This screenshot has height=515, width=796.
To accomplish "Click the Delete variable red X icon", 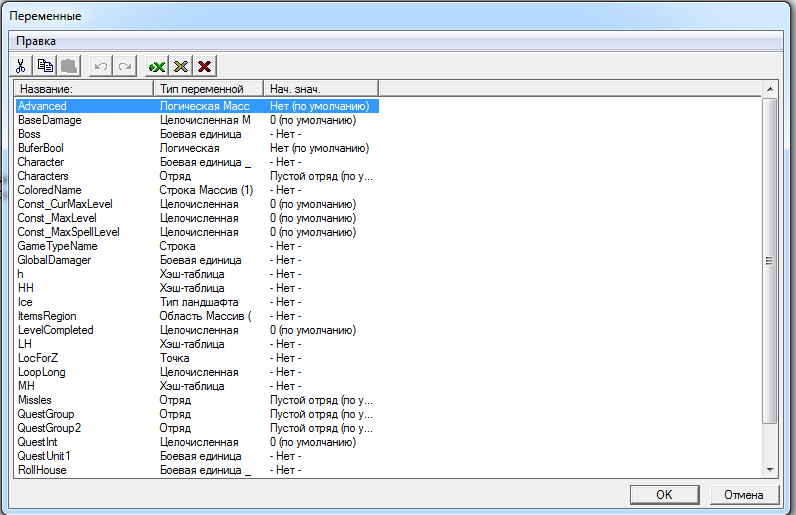I will coord(205,66).
